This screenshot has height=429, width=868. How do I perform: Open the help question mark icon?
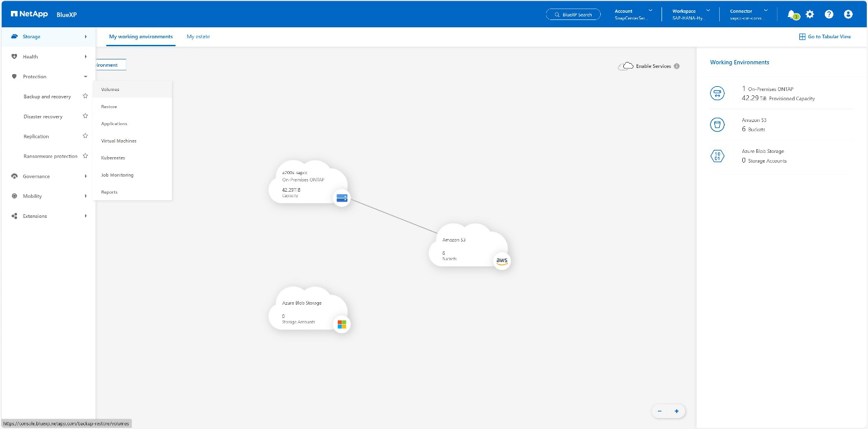[829, 14]
